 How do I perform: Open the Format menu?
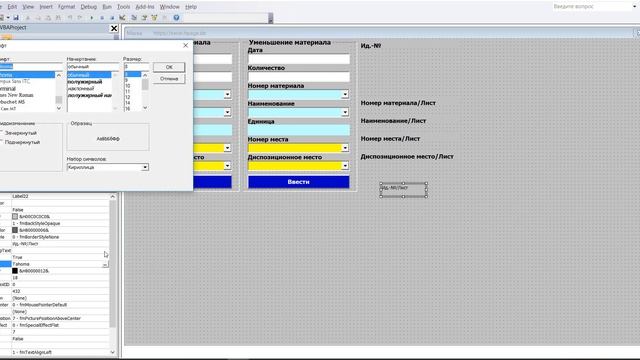tap(67, 7)
